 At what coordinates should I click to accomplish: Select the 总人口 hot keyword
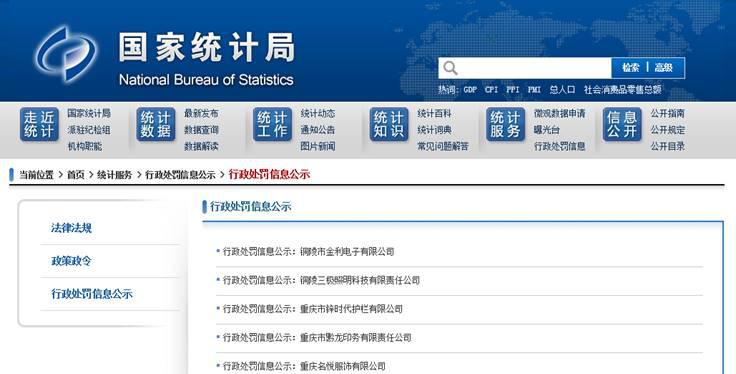(x=562, y=90)
